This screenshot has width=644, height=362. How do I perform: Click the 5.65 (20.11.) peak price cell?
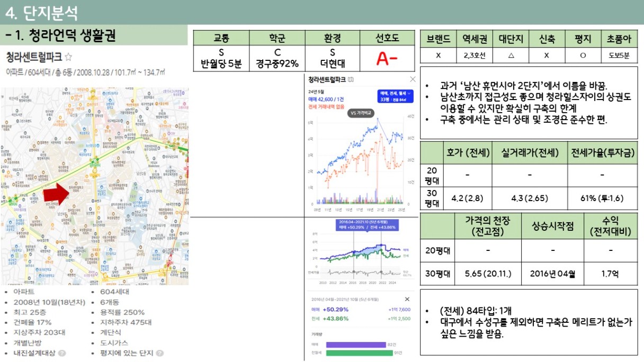pos(488,274)
